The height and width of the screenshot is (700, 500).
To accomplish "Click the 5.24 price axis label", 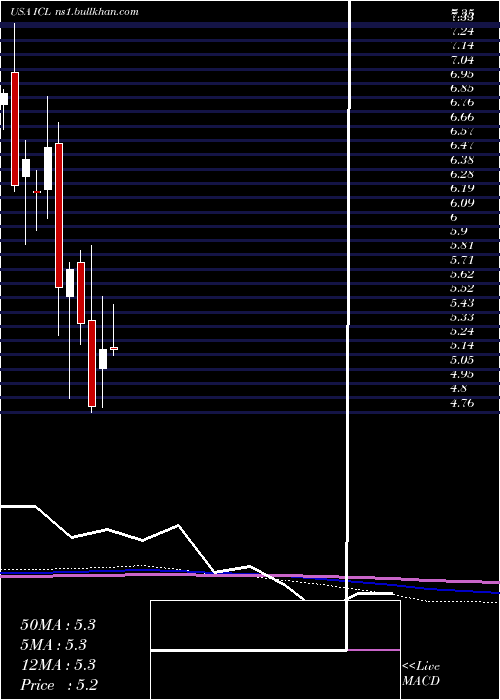I will (462, 331).
